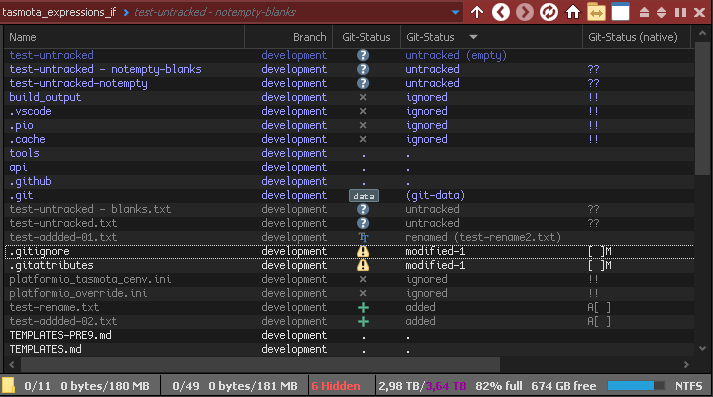Click the Git-Status (native) column header

(x=637, y=37)
